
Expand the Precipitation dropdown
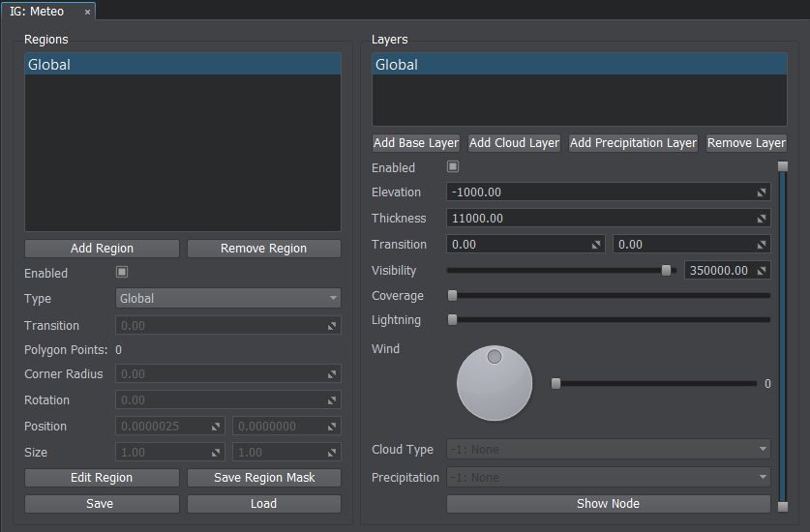tap(608, 478)
